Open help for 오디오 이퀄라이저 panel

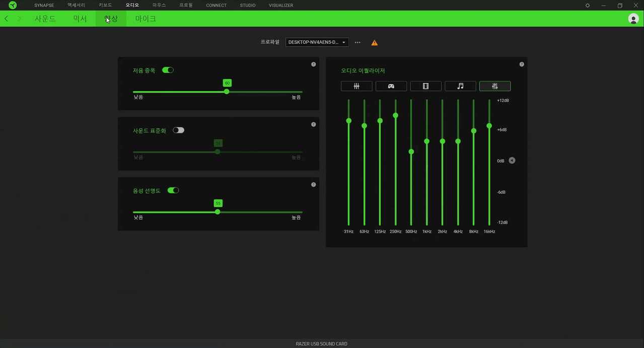522,64
